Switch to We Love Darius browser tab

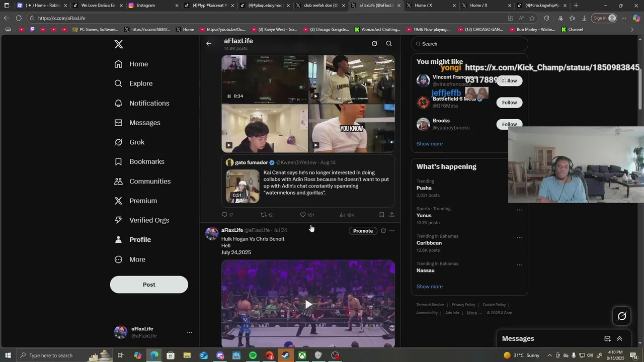point(98,6)
